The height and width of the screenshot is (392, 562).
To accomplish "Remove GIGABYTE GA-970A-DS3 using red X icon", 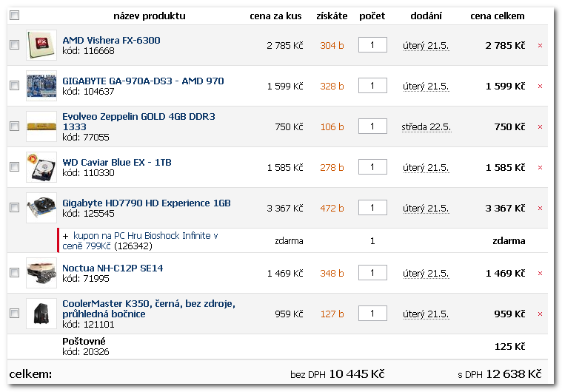I will [x=540, y=87].
